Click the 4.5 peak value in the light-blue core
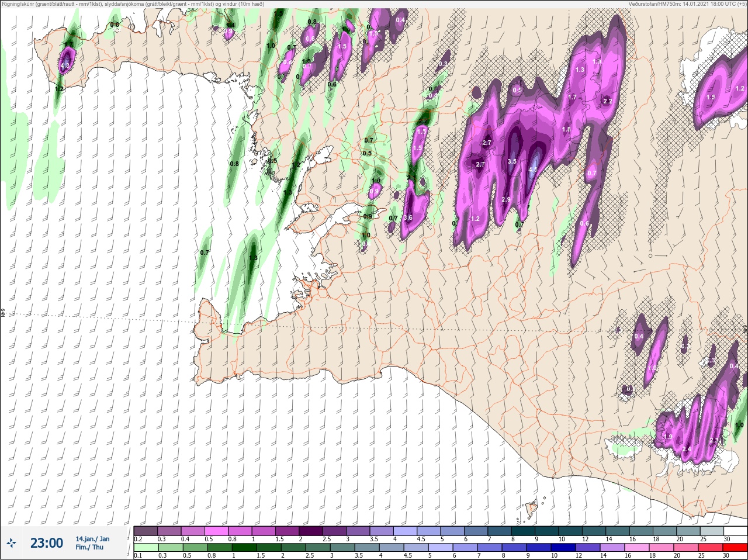Viewport: 748px width, 560px height. (532, 170)
